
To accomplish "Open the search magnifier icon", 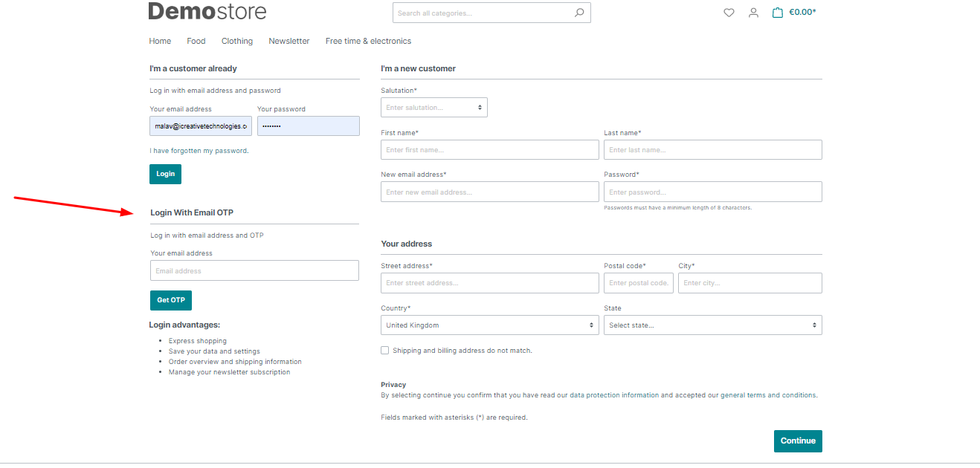I will [579, 13].
